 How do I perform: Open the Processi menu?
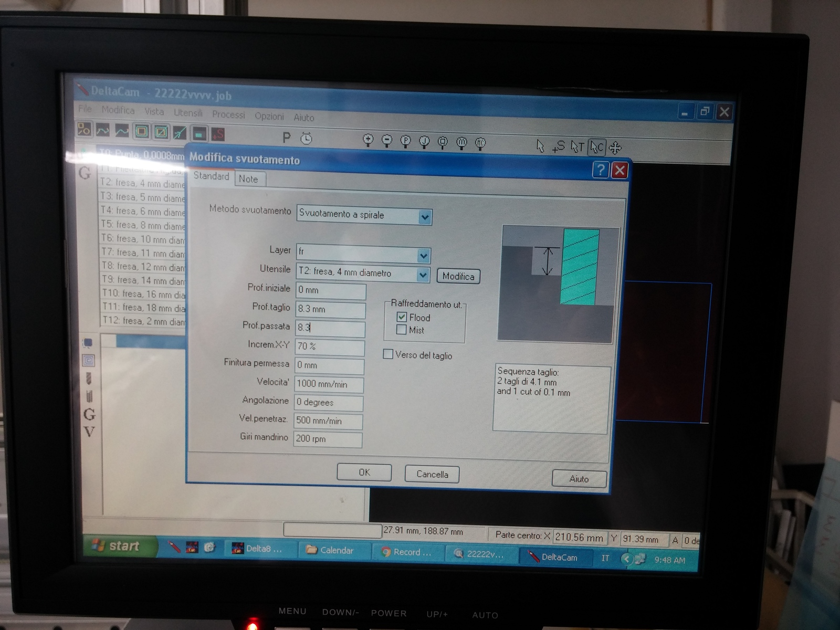tap(228, 114)
